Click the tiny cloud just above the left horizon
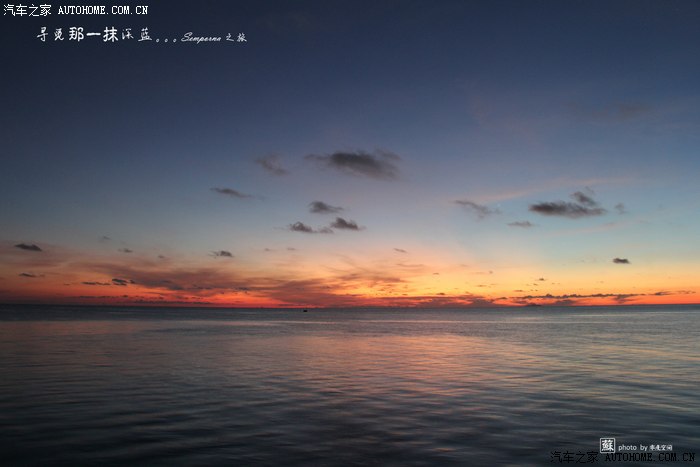Image resolution: width=700 pixels, height=467 pixels. click(221, 253)
